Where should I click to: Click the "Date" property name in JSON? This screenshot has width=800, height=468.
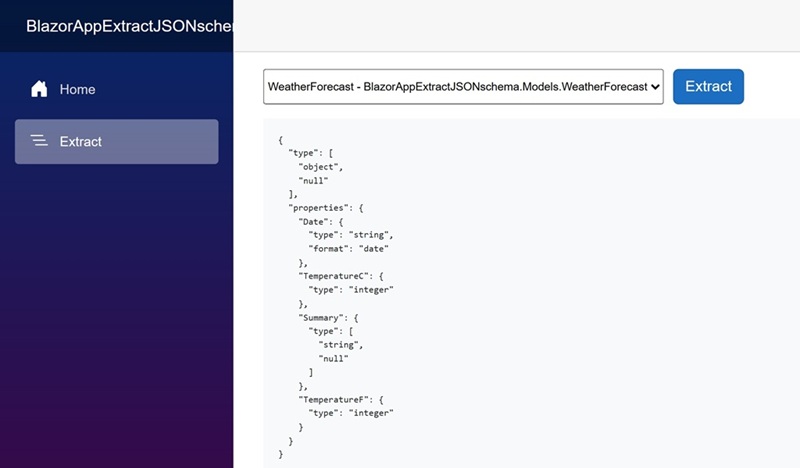[x=314, y=221]
